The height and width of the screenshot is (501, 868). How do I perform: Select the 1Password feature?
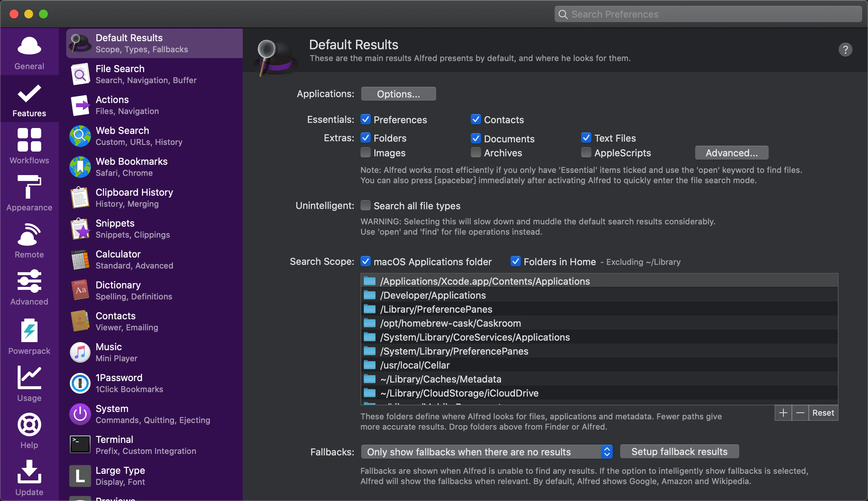point(154,383)
